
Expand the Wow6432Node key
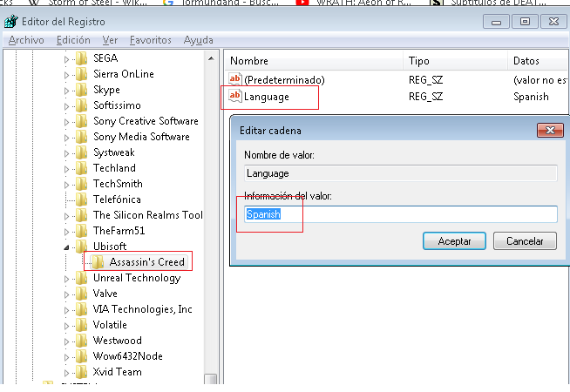click(66, 357)
